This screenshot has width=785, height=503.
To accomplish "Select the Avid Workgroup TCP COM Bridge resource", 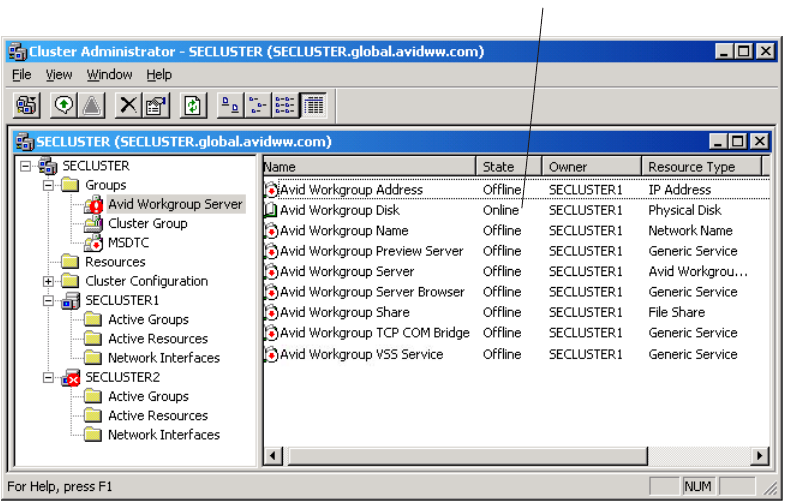I will pos(374,333).
